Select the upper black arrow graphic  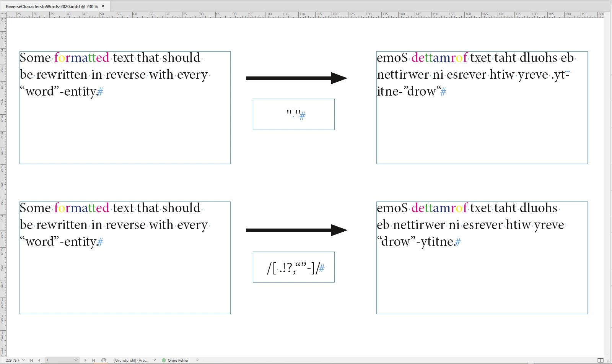click(x=297, y=78)
